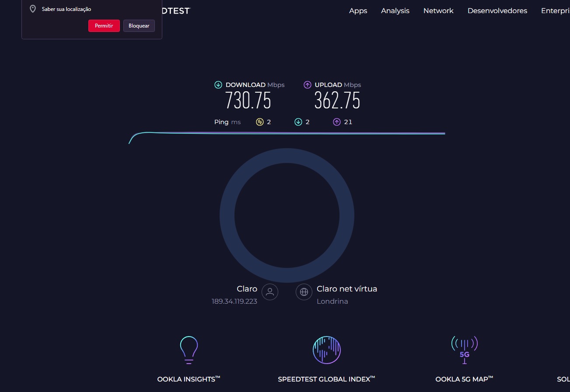Open the Ookla 5G Map antenna icon
570x392 pixels.
point(464,350)
